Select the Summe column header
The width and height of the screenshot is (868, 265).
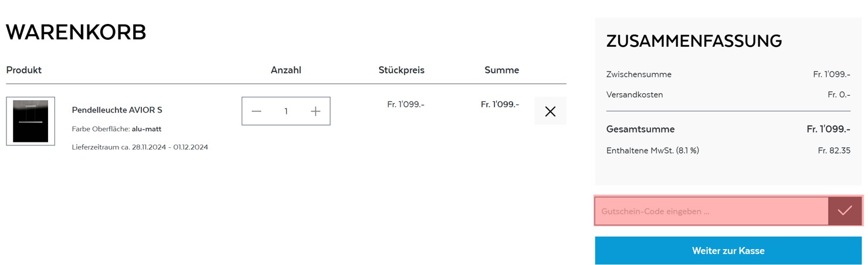click(501, 70)
